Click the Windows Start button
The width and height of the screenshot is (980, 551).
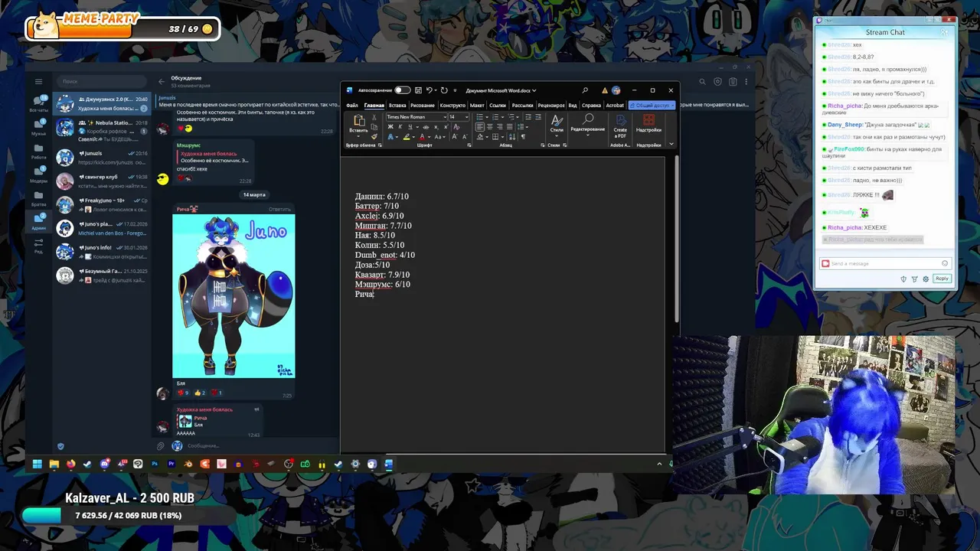[x=37, y=464]
